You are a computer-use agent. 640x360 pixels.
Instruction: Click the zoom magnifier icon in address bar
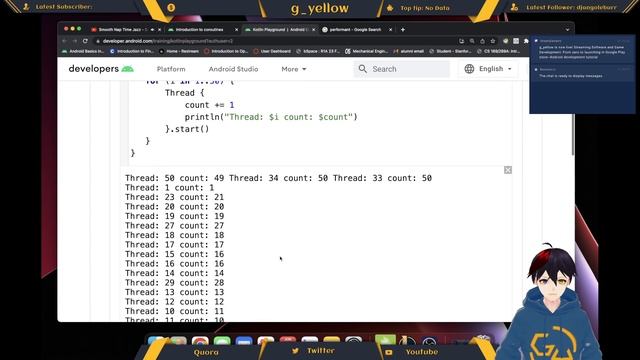(x=472, y=41)
